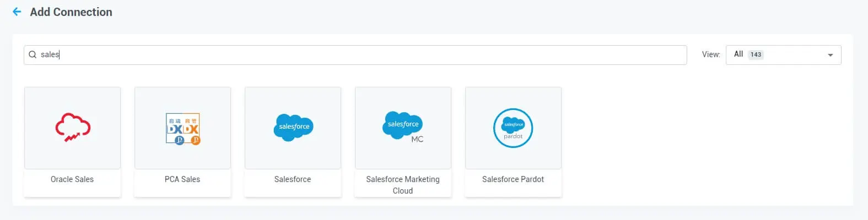
Task: Click the PCA Sales label
Action: (182, 179)
